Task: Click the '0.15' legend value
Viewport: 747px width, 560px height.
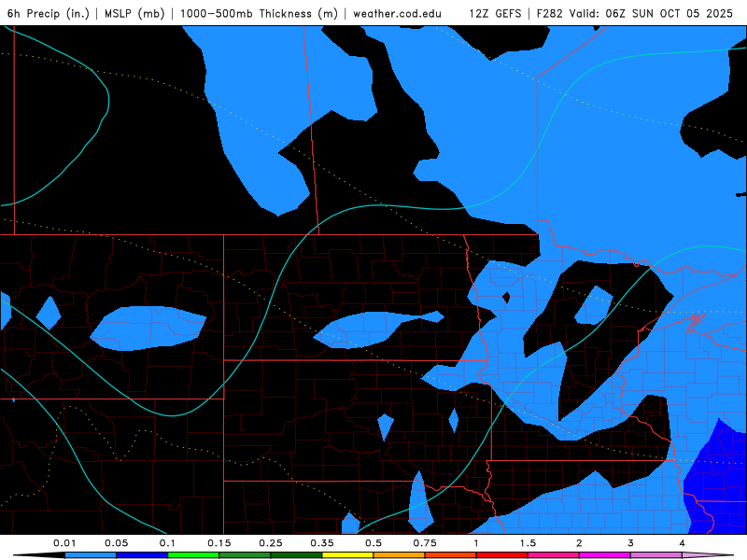Action: [x=219, y=543]
